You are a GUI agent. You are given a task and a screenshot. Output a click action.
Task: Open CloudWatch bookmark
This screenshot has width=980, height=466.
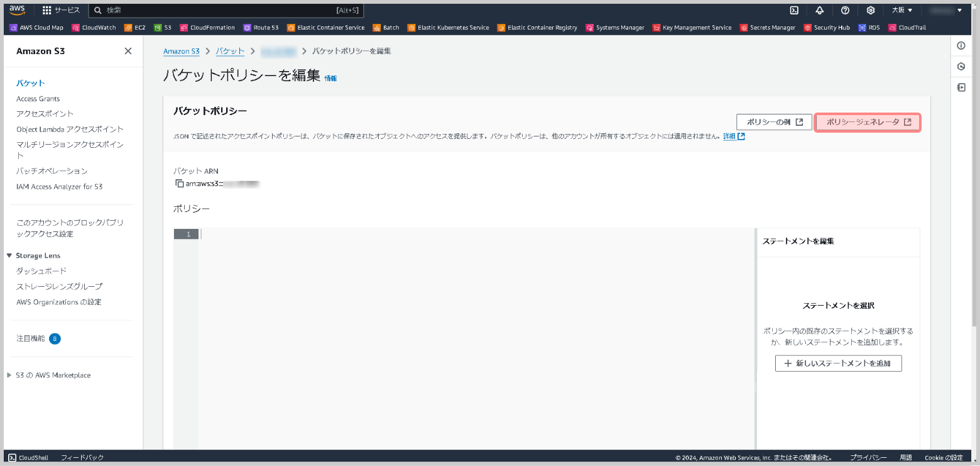click(94, 28)
